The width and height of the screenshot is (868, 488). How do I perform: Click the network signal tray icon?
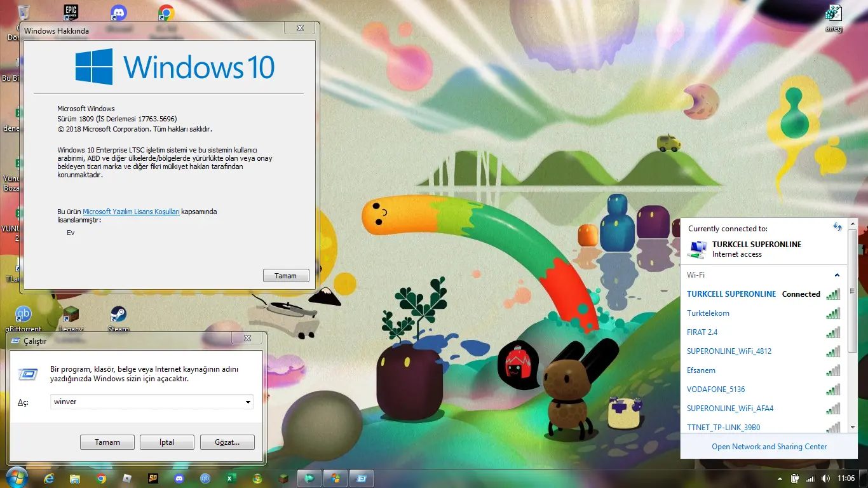[x=810, y=478]
